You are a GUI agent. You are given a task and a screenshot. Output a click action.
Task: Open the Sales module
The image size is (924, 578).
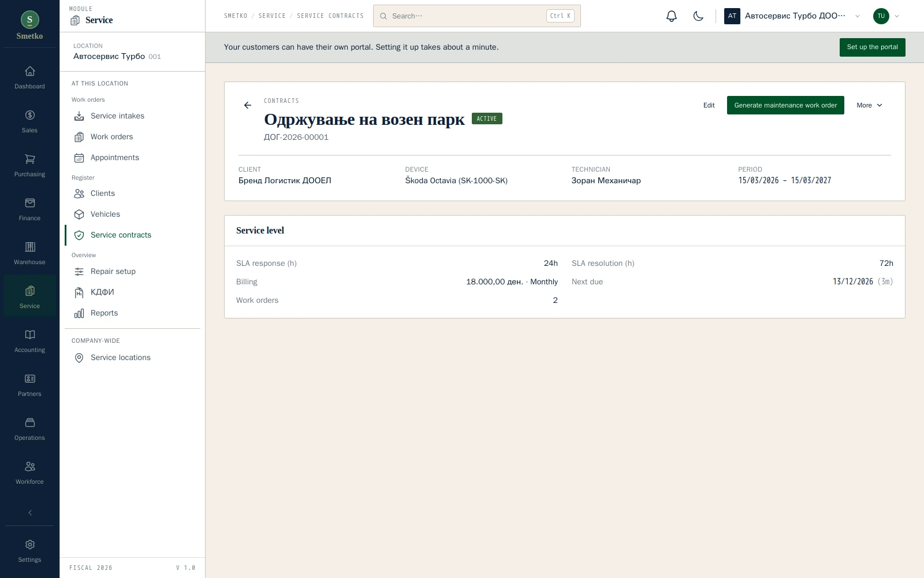click(x=29, y=122)
